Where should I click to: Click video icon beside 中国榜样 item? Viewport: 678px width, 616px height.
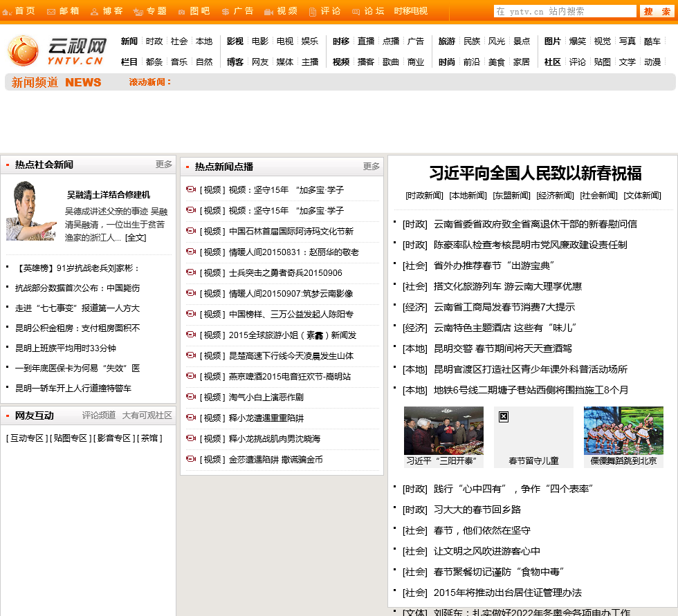tap(191, 314)
